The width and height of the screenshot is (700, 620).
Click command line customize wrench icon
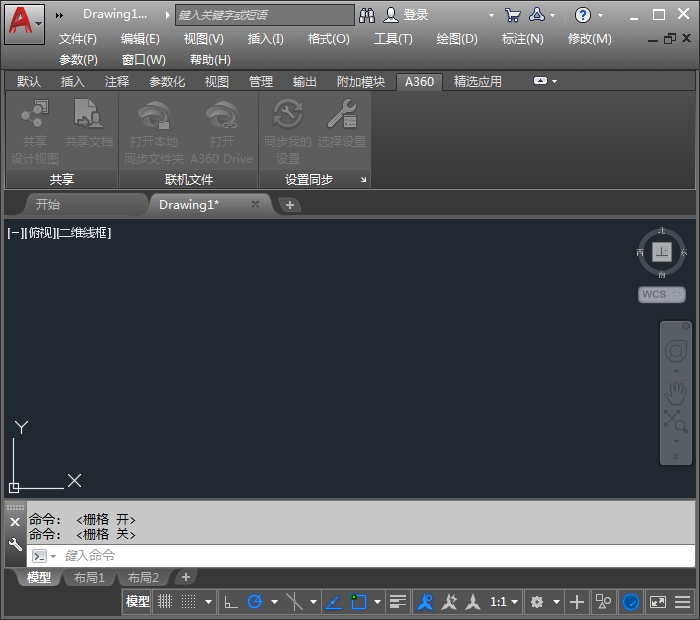click(x=15, y=544)
